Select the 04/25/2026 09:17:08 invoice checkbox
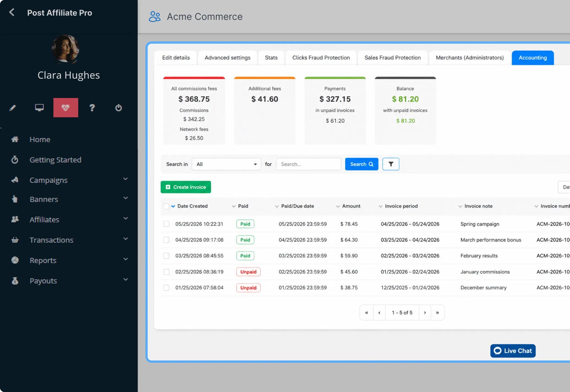 pyautogui.click(x=166, y=240)
